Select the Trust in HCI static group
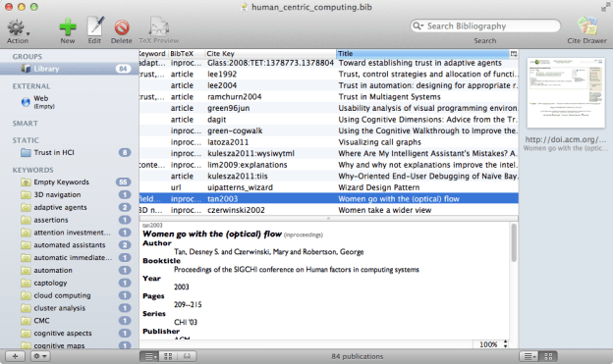This screenshot has height=364, width=613. 69,152
